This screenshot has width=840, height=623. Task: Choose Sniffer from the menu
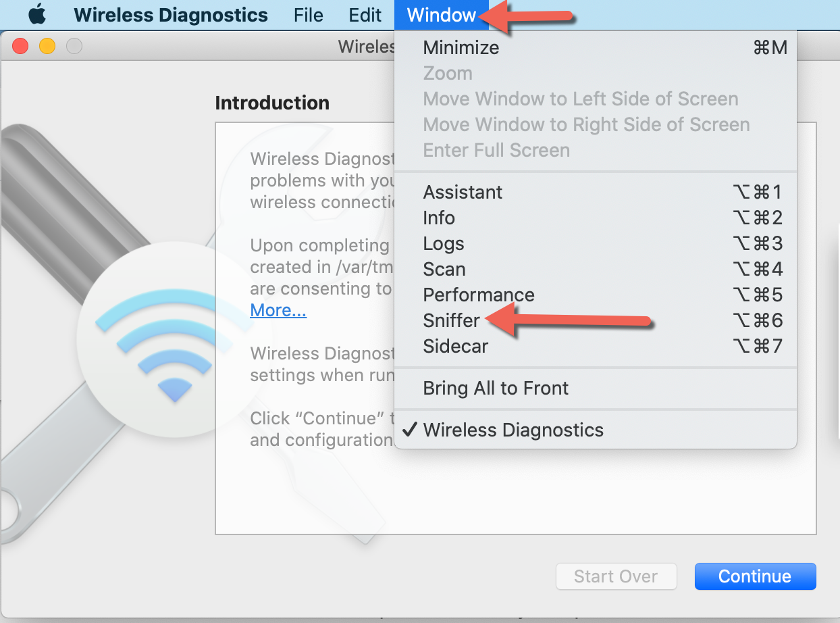click(x=452, y=321)
